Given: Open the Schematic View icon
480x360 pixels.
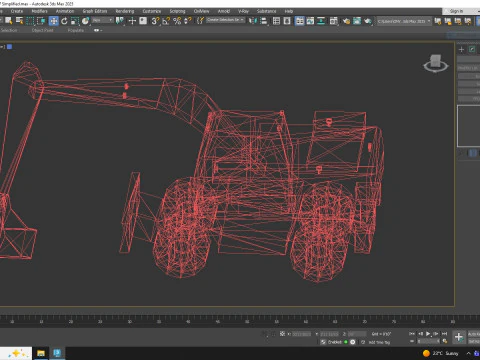Looking at the screenshot, I should pos(321,21).
